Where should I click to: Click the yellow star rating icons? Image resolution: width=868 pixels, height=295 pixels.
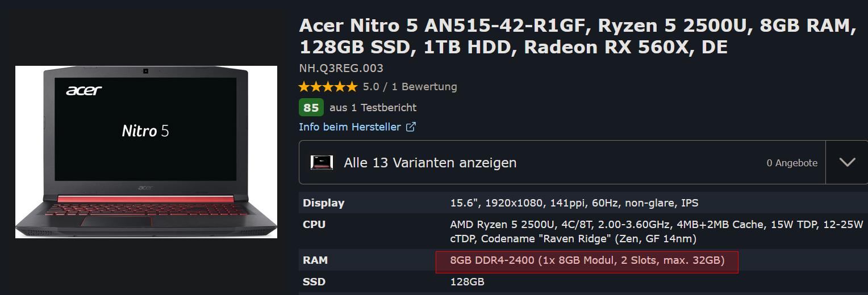(x=328, y=87)
